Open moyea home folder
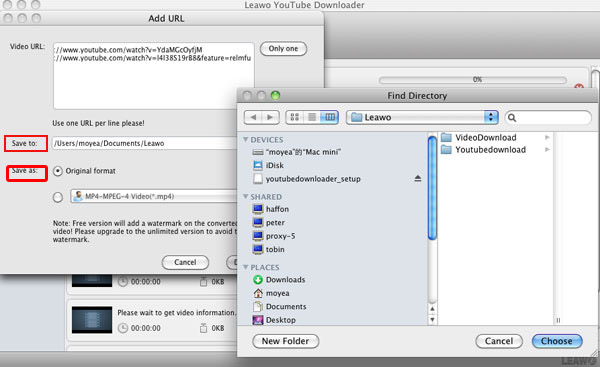600x367 pixels. [x=271, y=293]
